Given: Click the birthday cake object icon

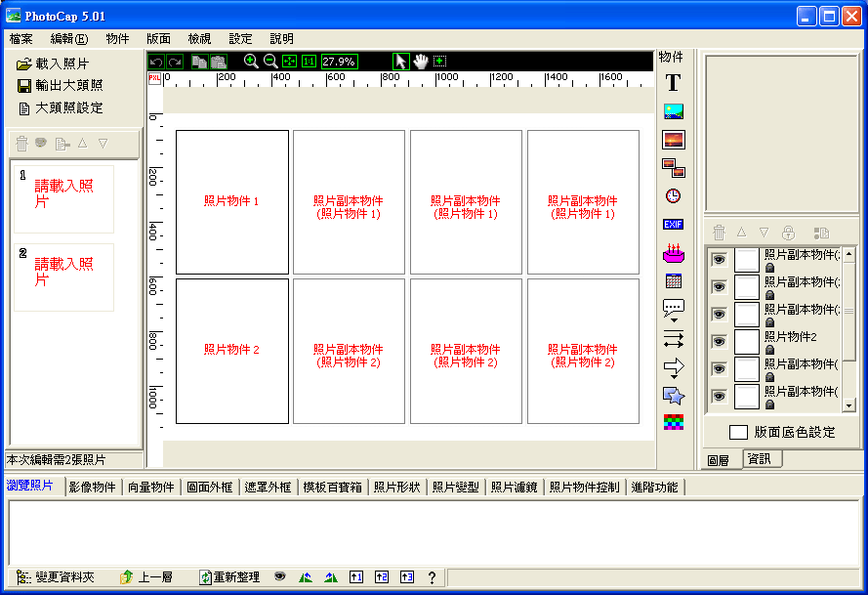Looking at the screenshot, I should [x=673, y=252].
